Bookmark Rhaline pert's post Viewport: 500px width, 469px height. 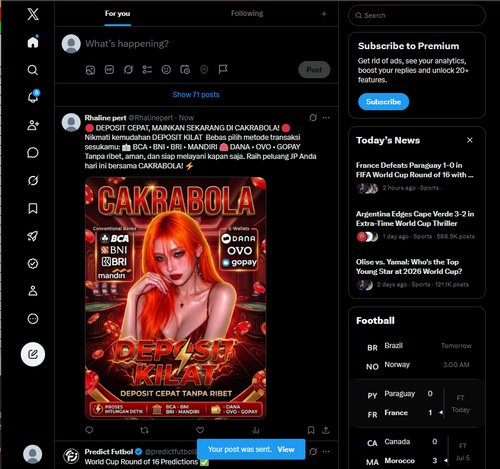[x=311, y=430]
